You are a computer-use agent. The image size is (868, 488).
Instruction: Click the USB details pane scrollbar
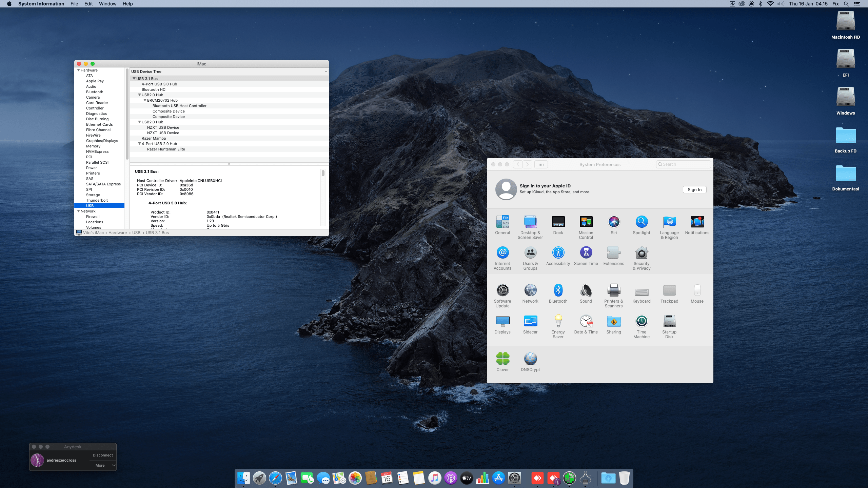[x=323, y=174]
